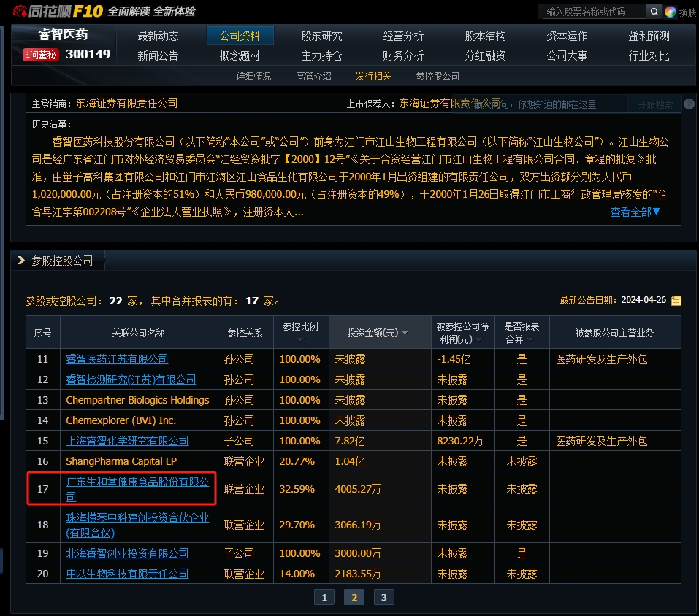Click the search magnifier icon

(x=654, y=12)
